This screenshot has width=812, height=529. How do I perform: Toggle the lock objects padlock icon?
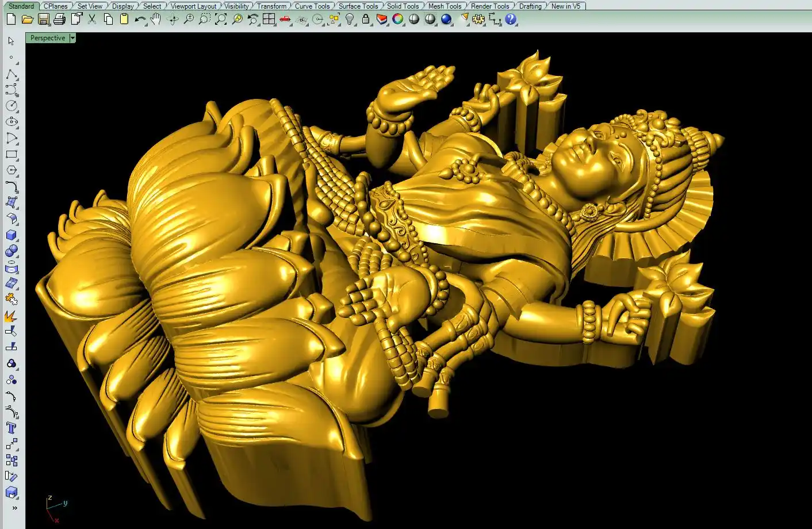(365, 20)
